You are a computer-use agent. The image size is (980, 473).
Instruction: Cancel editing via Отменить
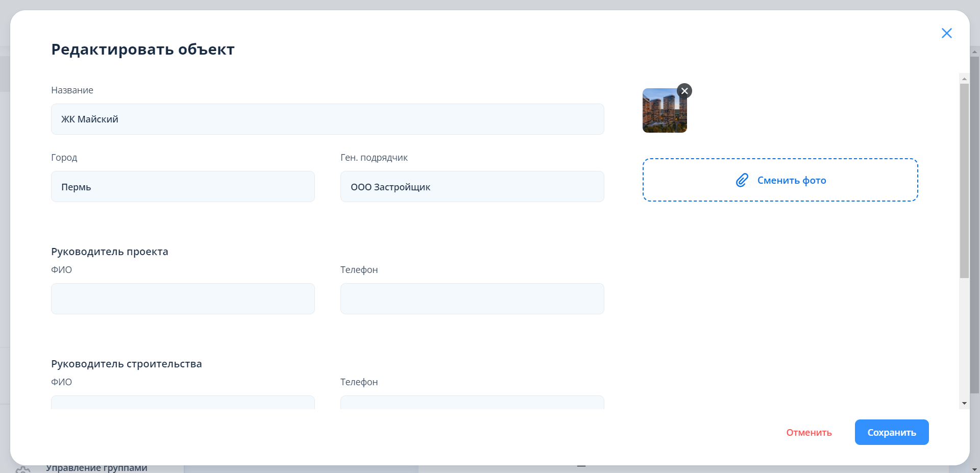(x=808, y=433)
